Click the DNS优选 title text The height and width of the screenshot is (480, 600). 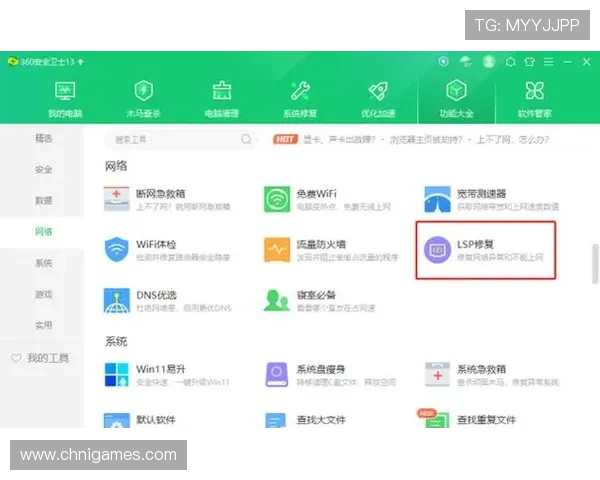click(156, 295)
